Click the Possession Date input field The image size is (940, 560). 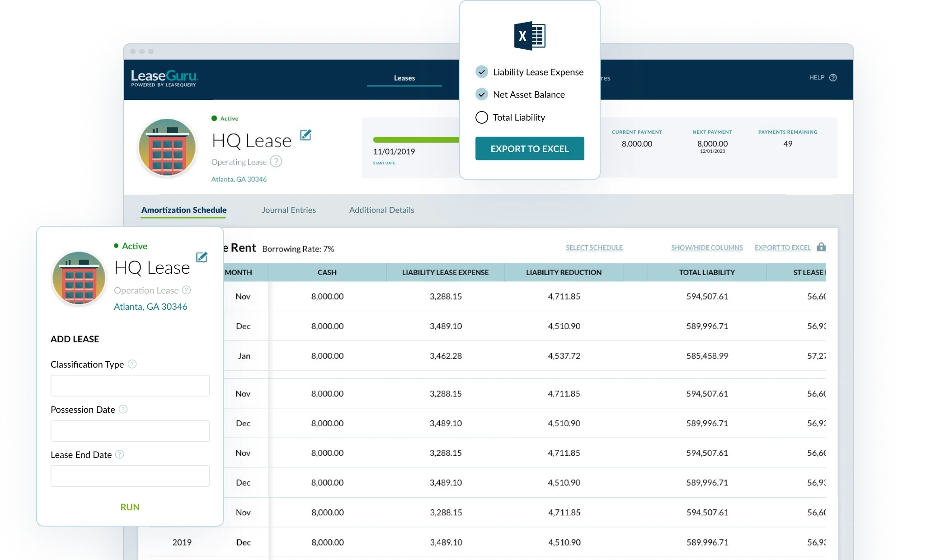coord(130,430)
